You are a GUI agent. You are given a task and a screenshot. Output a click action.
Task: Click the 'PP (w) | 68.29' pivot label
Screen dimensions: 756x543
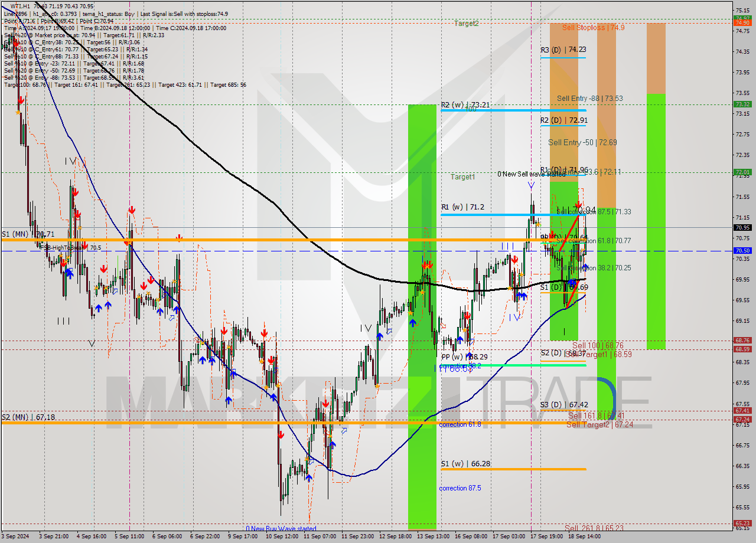pyautogui.click(x=464, y=357)
